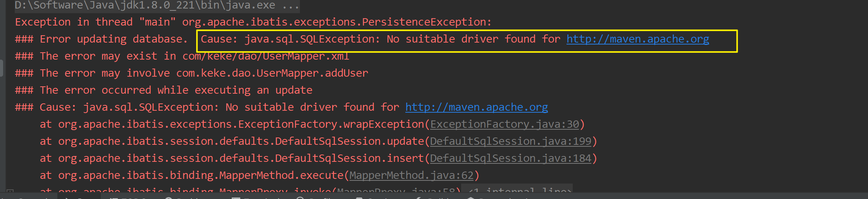Open the ExceptionFactory.java:30 stack trace link

[505, 124]
